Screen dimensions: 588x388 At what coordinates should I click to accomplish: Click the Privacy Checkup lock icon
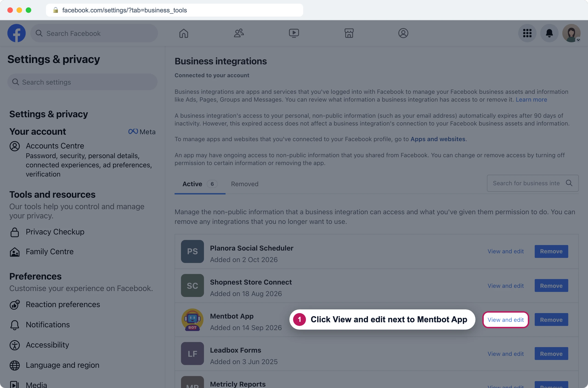pyautogui.click(x=15, y=232)
